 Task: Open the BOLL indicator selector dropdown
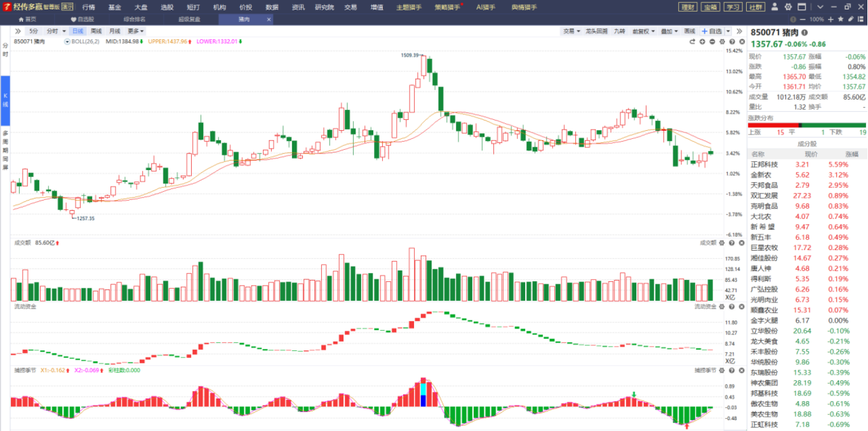tap(67, 41)
